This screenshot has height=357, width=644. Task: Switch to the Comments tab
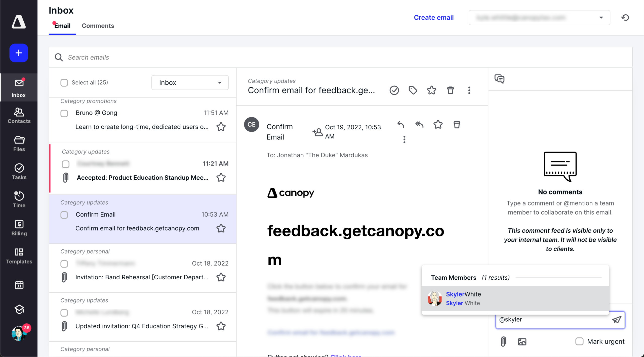98,26
